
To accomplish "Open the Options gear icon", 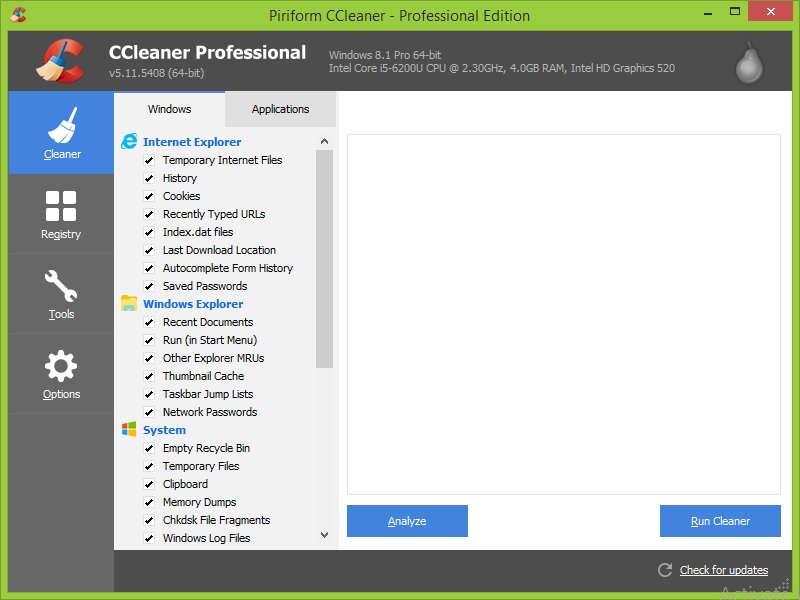I will tap(61, 366).
